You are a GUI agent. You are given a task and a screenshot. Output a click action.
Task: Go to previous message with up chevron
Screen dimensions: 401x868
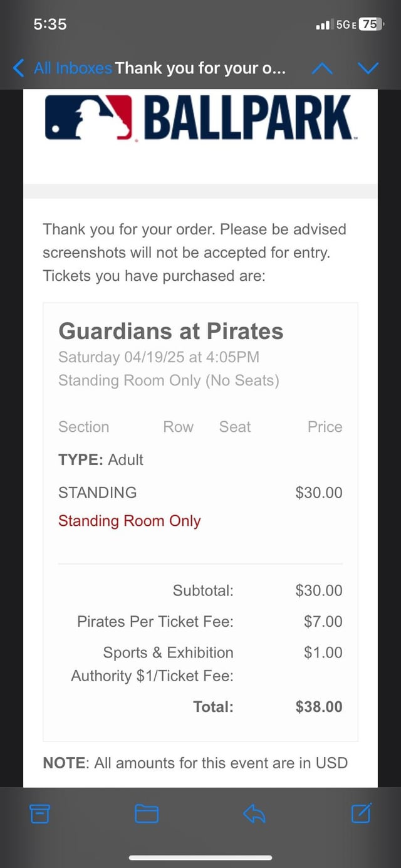322,68
